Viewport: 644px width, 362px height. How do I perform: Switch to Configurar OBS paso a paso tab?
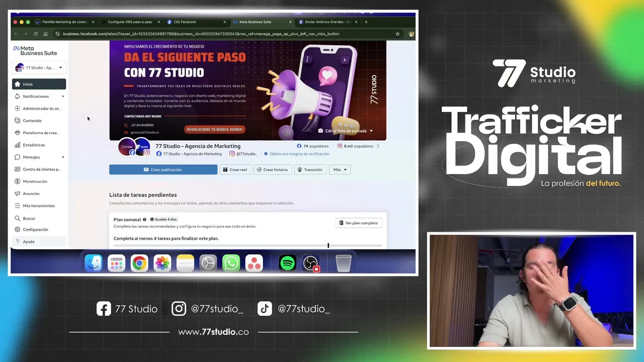pyautogui.click(x=130, y=22)
